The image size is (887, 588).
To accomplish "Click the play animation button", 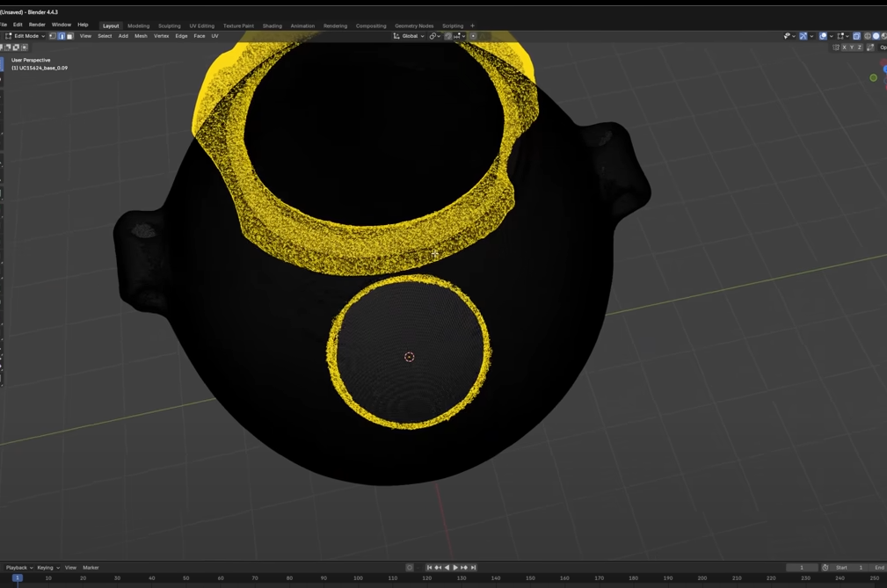I will (x=455, y=568).
